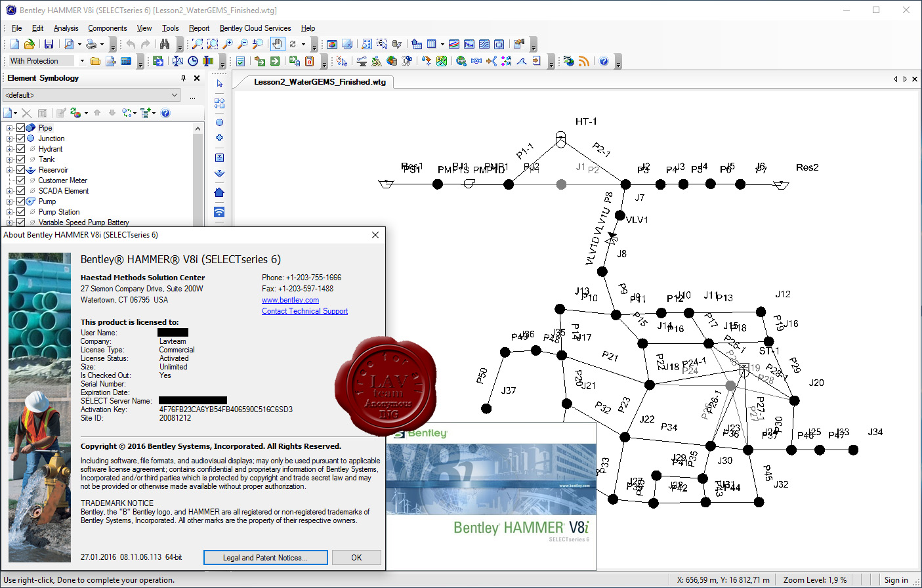Click the Compute balance-scale icon
The image size is (922, 588).
[x=177, y=61]
